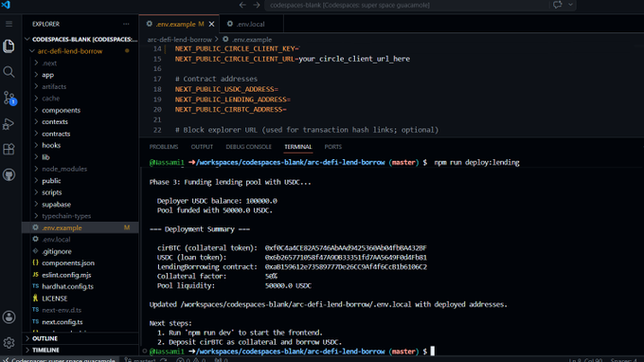Expand the .next folder
This screenshot has height=362, width=644.
[80, 63]
